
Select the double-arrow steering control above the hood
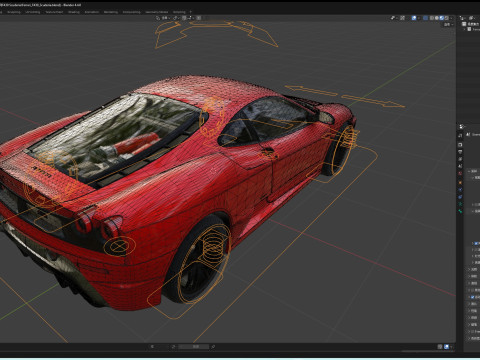[x=345, y=97]
